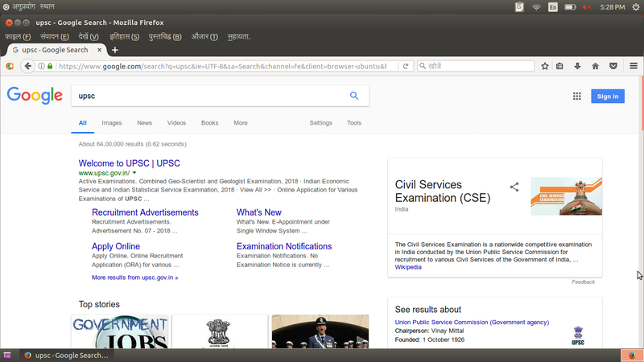Open the battery indicator in top panel
This screenshot has height=362, width=644.
[570, 7]
